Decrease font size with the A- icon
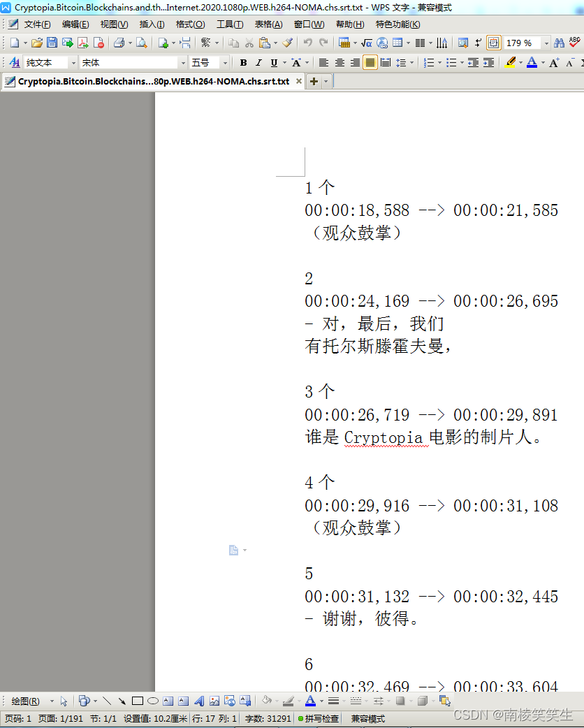Image resolution: width=584 pixels, height=728 pixels. [570, 63]
